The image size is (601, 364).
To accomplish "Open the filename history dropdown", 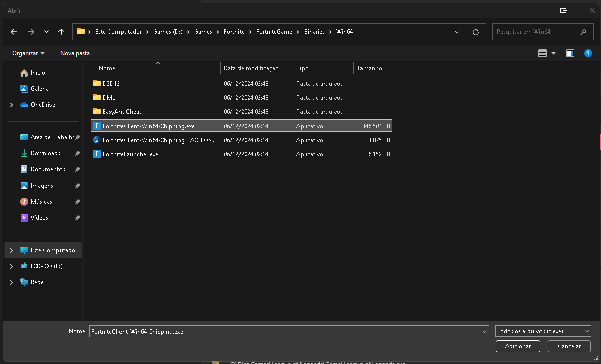I will [x=485, y=331].
